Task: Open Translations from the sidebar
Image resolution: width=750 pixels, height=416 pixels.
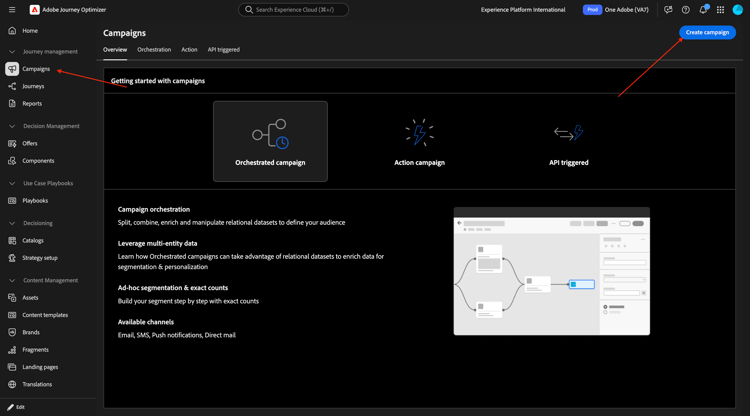Action: click(37, 384)
